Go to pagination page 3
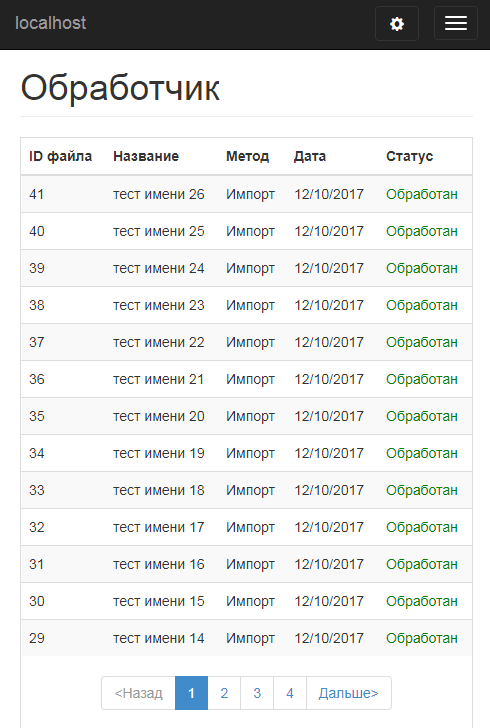Screen dimensions: 490x728 click(x=257, y=693)
